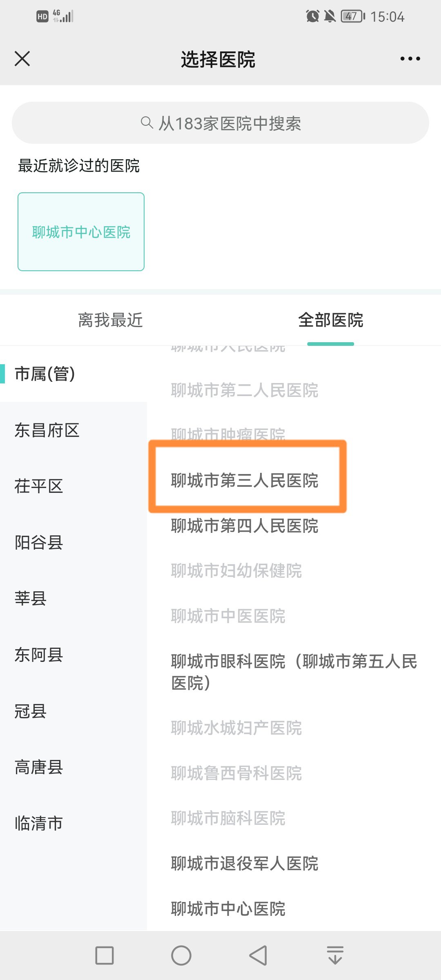Choose 聊城市第四人民医院
The image size is (441, 980).
[x=245, y=526]
